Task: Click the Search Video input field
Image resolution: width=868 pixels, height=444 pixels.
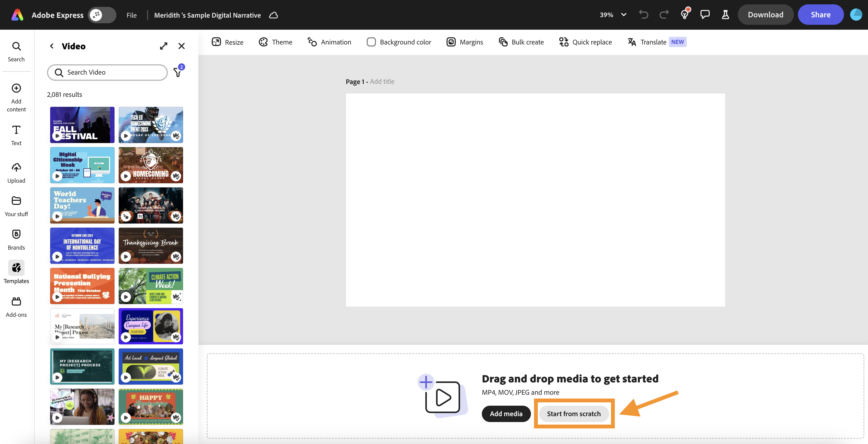Action: [107, 72]
